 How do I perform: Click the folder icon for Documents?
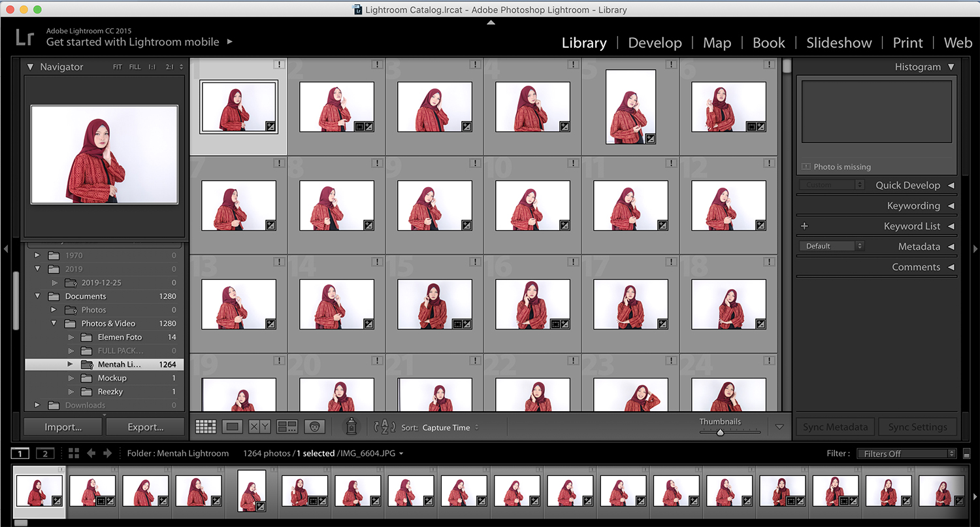54,296
